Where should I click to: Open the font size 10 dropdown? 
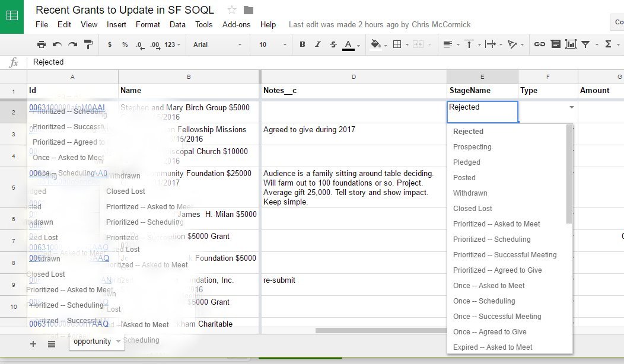[272, 44]
